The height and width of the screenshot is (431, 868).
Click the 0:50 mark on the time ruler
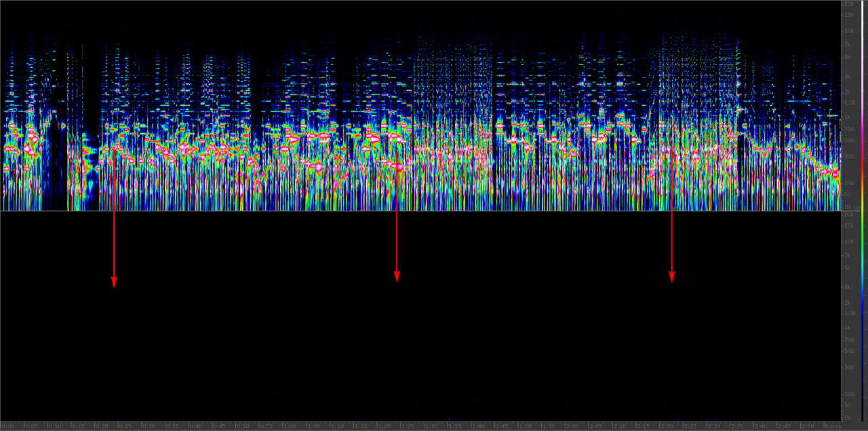pyautogui.click(x=242, y=426)
